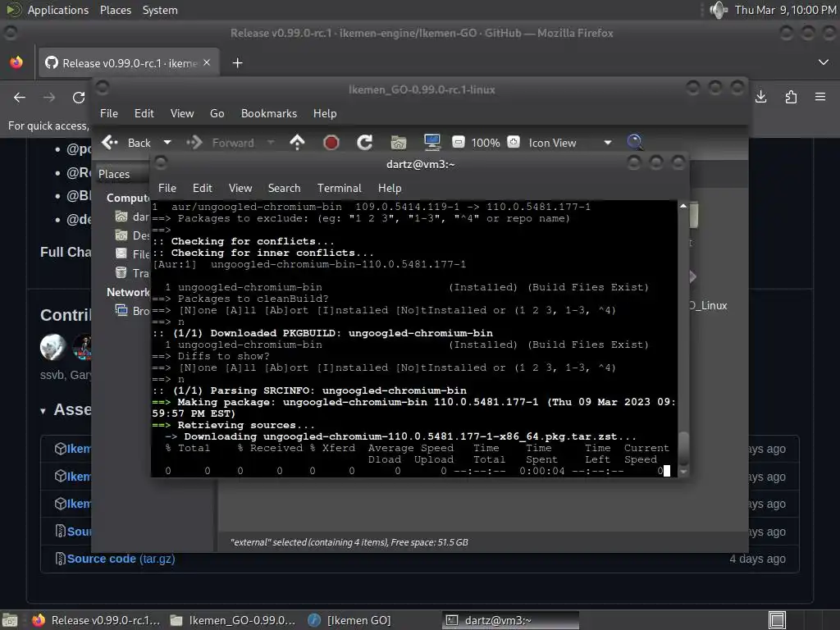
Task: Collapse Assets section triangle on GitHub page
Action: pos(43,411)
